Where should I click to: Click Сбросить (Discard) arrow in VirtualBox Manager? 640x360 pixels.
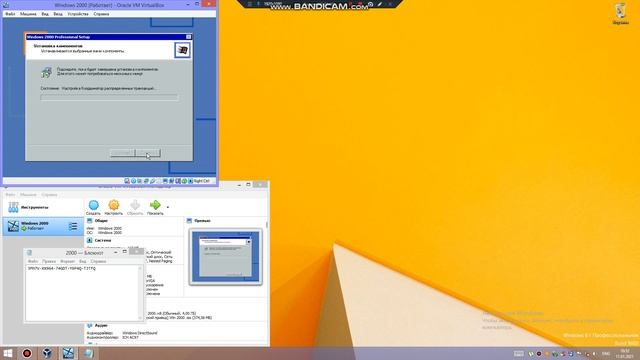pyautogui.click(x=135, y=207)
